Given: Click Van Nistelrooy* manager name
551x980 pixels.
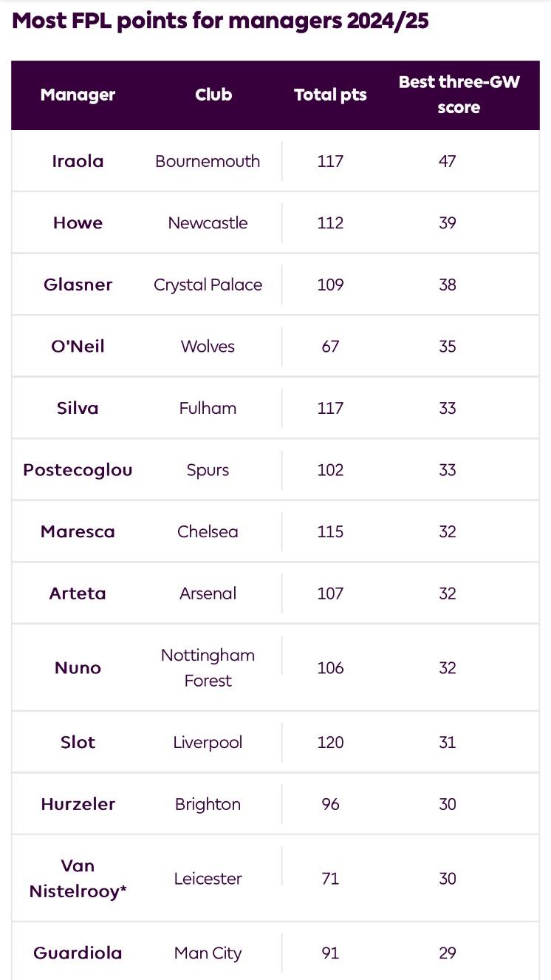Looking at the screenshot, I should click(78, 879).
